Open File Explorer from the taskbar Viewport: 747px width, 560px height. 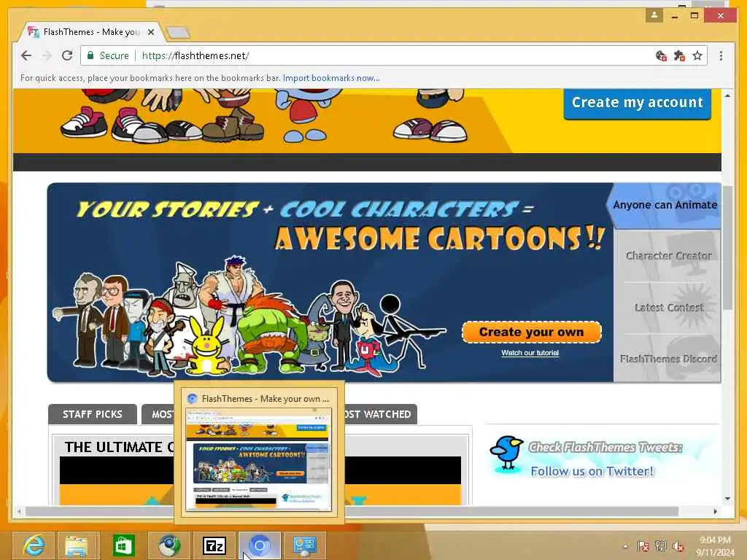(x=79, y=545)
